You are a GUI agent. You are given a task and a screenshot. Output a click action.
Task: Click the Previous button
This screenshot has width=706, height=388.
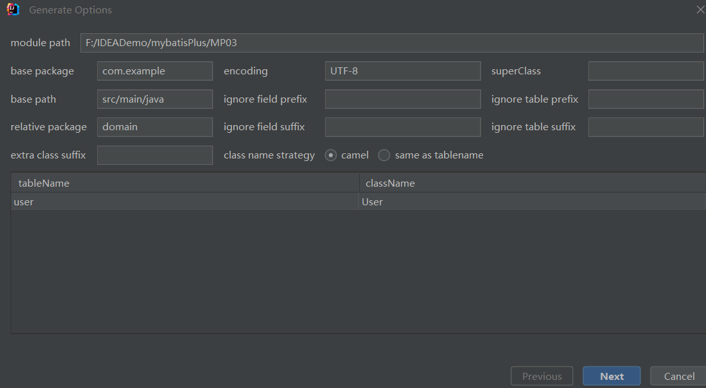coord(542,376)
